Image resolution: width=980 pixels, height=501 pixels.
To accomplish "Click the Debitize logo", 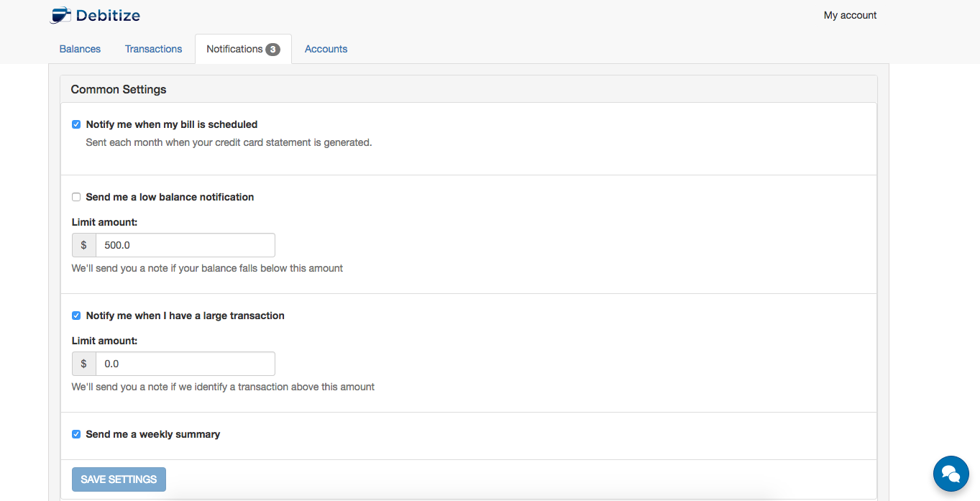I will (95, 15).
